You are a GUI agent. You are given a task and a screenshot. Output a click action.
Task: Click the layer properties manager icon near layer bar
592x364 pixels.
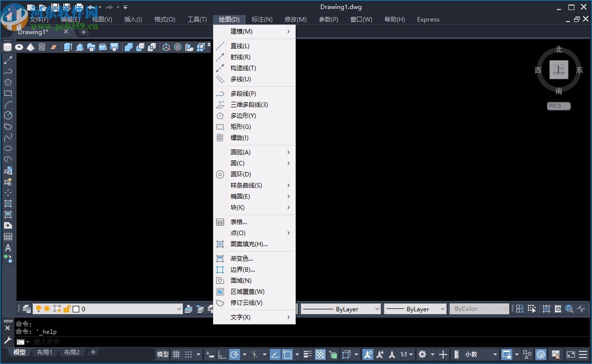(x=25, y=308)
